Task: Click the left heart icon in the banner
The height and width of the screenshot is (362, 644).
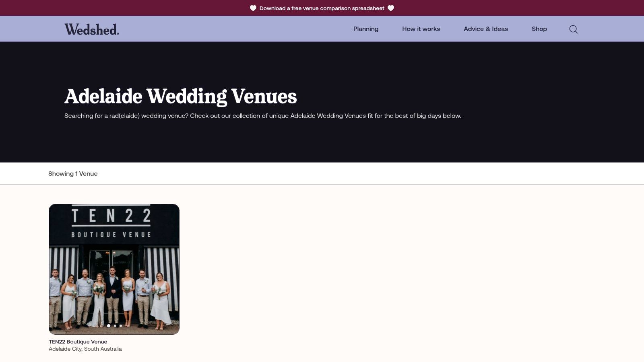Action: pos(253,8)
